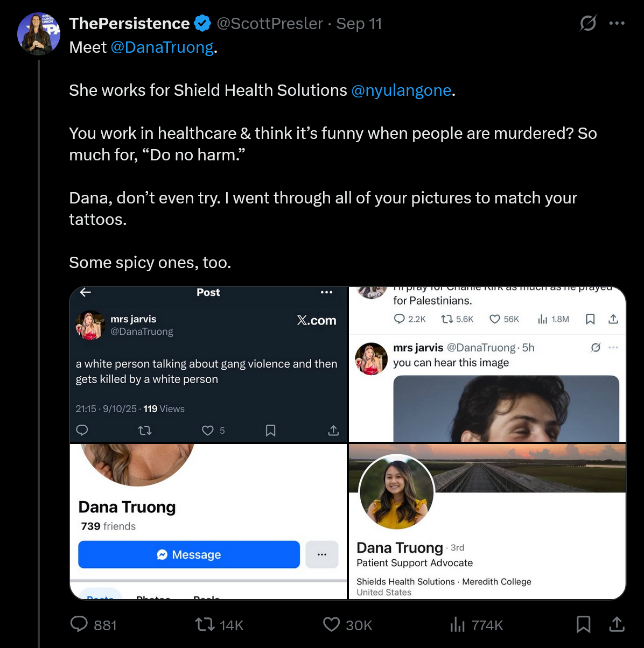Open the @nyulangone mention link
Screen dimensions: 644x648
click(x=401, y=90)
